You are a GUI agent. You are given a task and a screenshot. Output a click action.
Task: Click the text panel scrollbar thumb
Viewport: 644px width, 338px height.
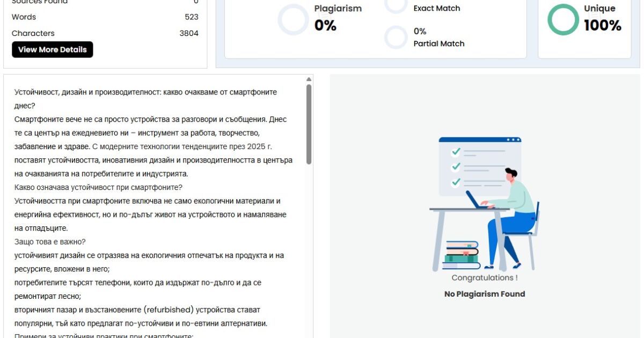[309, 123]
